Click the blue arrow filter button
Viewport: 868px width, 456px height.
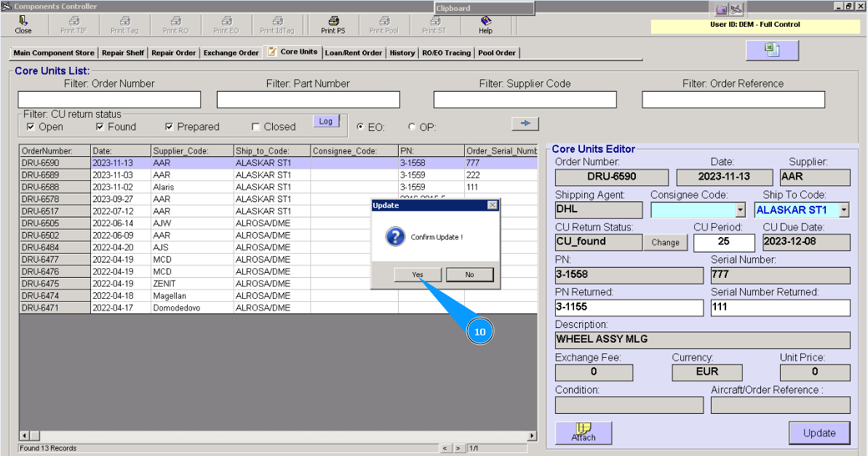click(525, 124)
